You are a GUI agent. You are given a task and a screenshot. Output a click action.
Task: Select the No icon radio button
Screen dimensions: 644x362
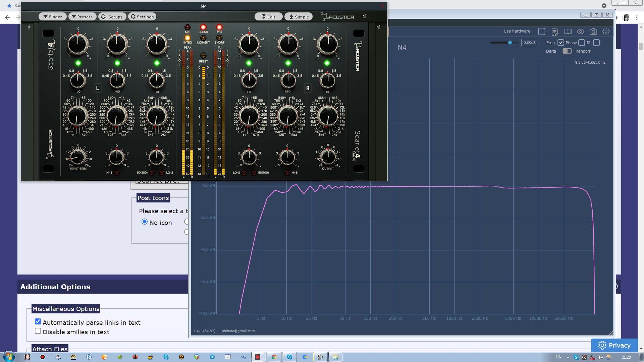pyautogui.click(x=145, y=222)
